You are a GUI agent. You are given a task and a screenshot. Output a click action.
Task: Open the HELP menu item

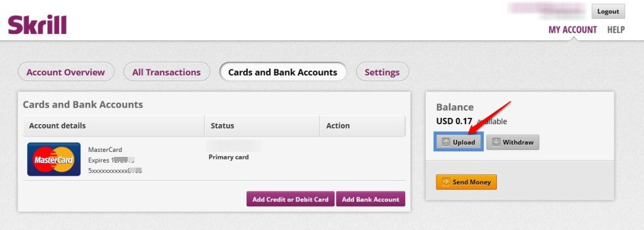(x=616, y=30)
